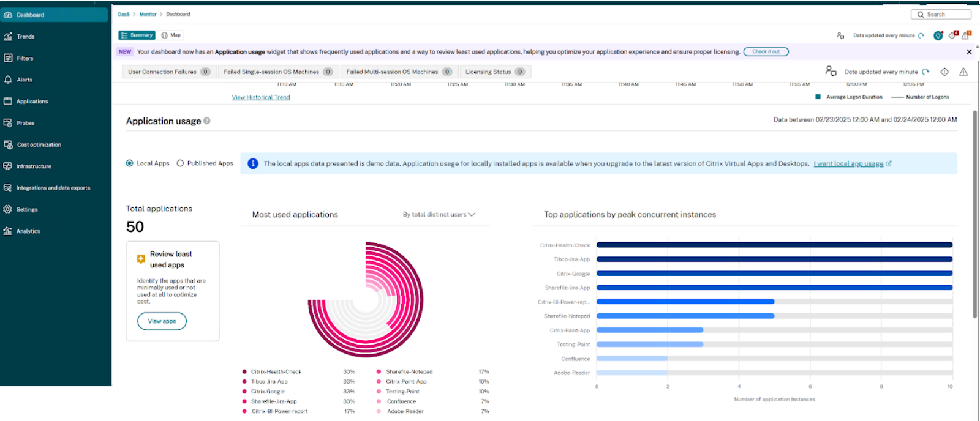The height and width of the screenshot is (421, 980).
Task: Expand the Licensing Status panel
Action: (x=494, y=72)
